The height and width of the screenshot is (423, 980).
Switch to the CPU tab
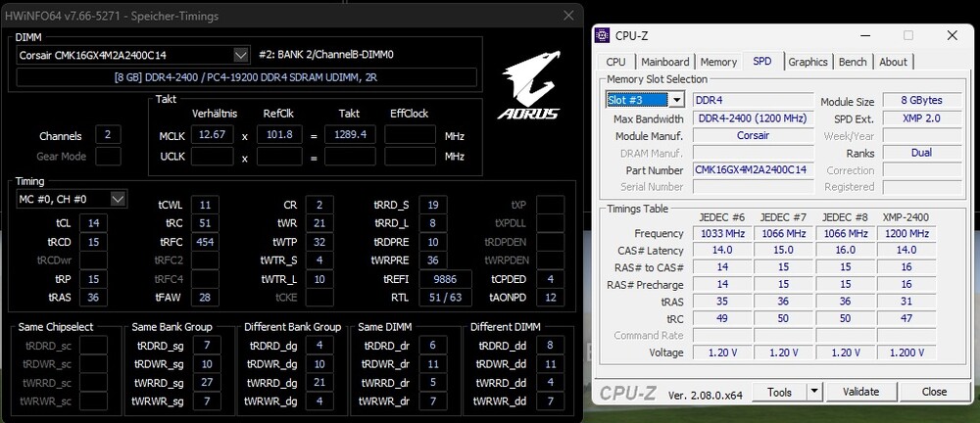click(616, 62)
